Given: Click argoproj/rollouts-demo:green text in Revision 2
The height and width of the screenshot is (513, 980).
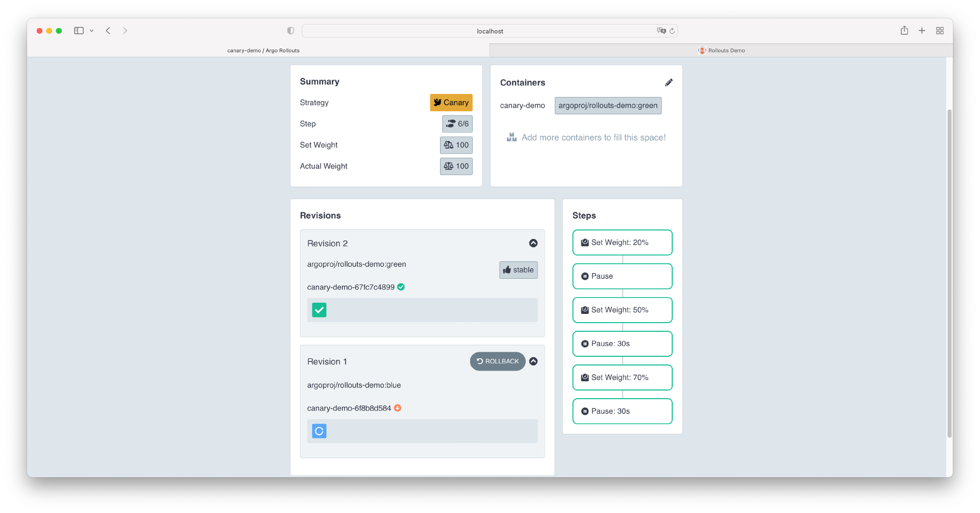Looking at the screenshot, I should tap(357, 264).
